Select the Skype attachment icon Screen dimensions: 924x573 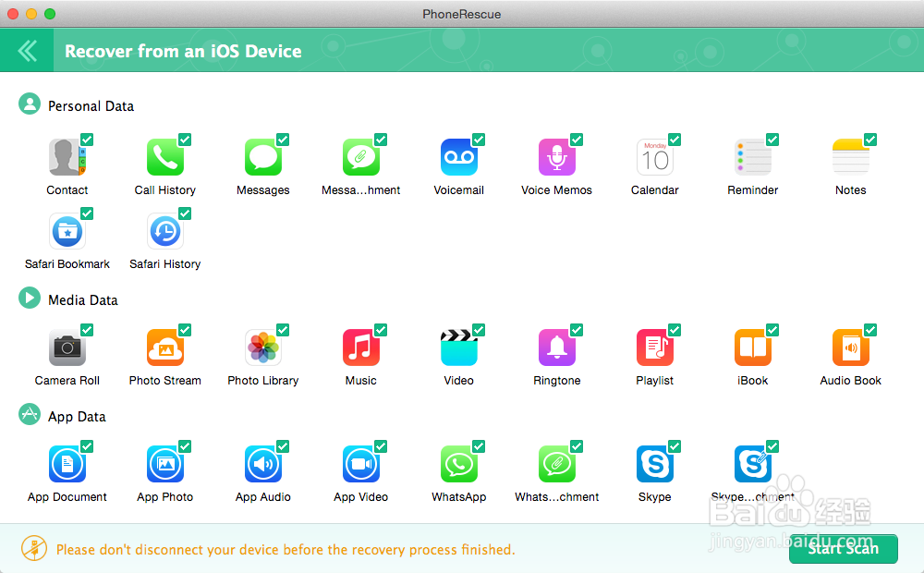click(752, 464)
